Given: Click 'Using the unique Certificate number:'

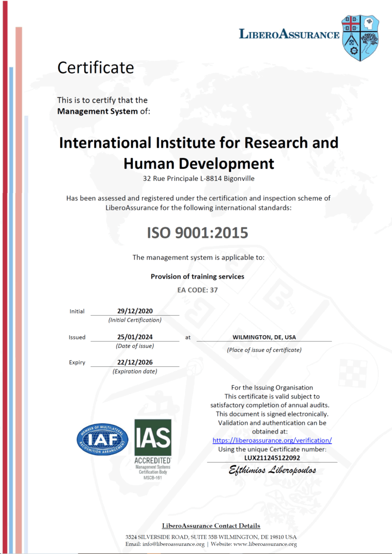Looking at the screenshot, I should pyautogui.click(x=272, y=450).
